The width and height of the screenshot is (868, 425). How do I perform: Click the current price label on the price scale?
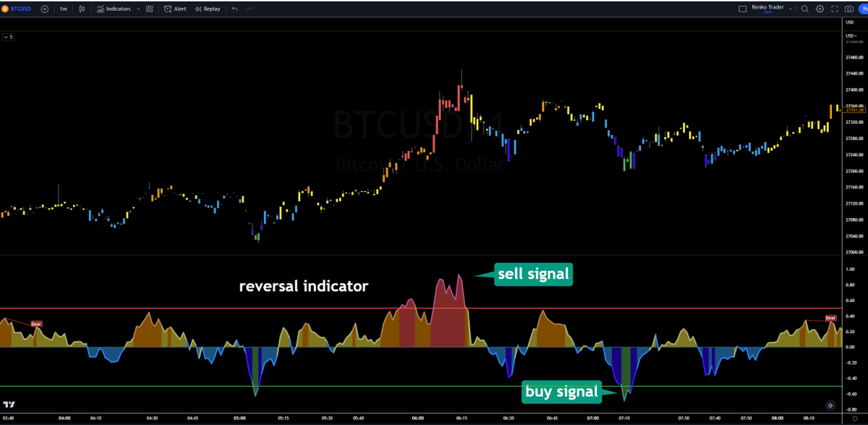pos(854,111)
